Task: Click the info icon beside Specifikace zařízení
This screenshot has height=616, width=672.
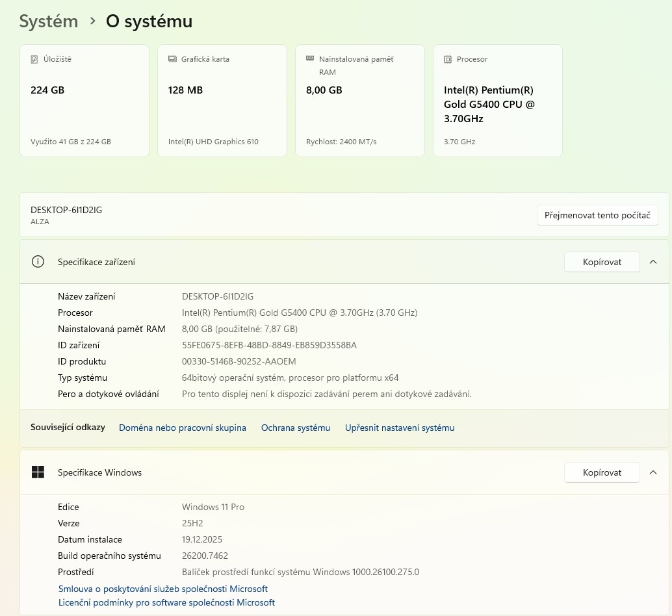Action: [x=38, y=262]
